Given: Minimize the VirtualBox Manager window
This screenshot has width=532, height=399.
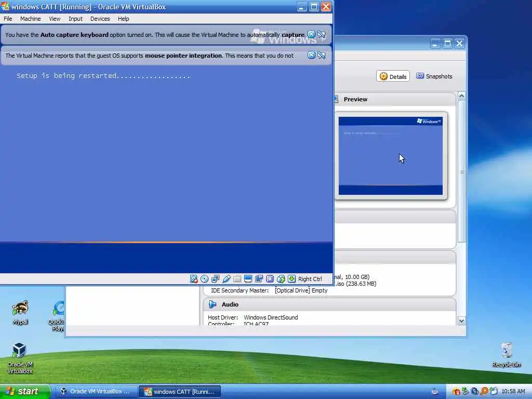Looking at the screenshot, I should pos(436,44).
